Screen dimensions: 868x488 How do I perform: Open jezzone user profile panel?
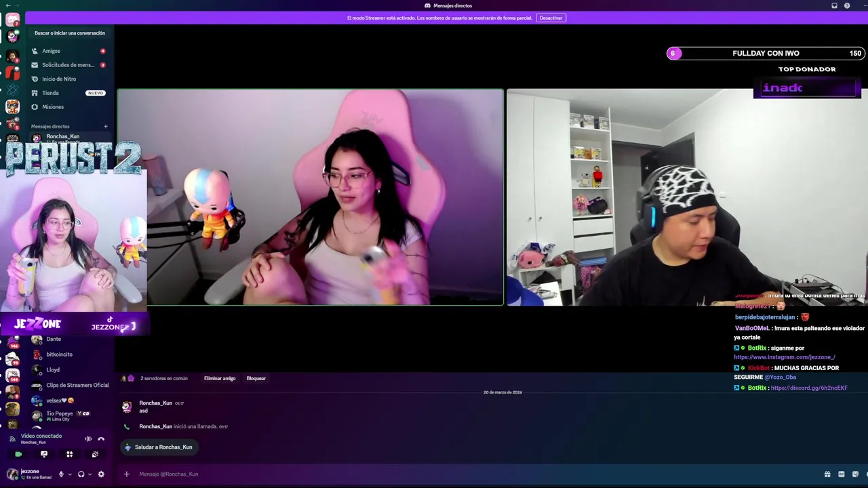tap(29, 474)
